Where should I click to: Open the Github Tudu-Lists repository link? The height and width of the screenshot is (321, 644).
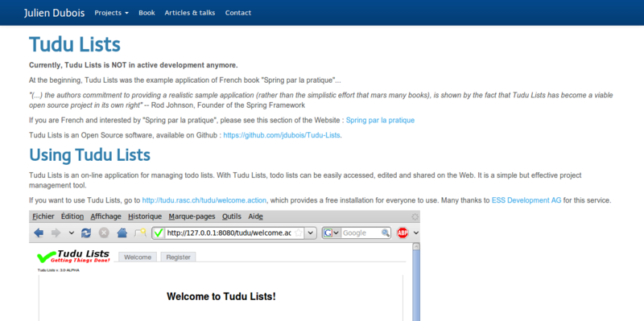click(x=282, y=135)
